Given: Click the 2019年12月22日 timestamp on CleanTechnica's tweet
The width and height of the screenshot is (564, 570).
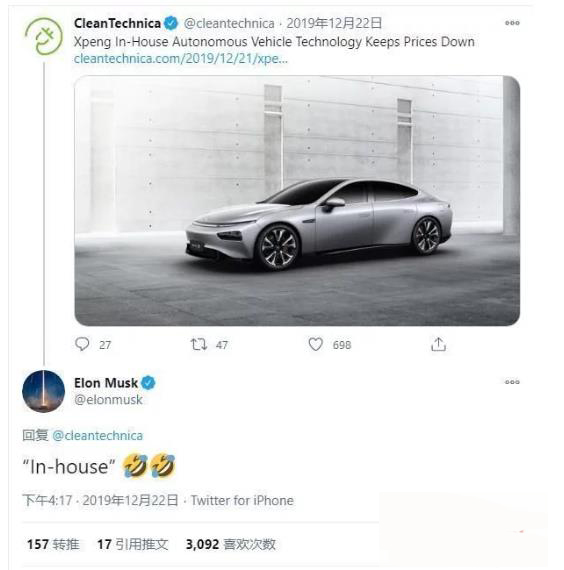Looking at the screenshot, I should [x=334, y=23].
